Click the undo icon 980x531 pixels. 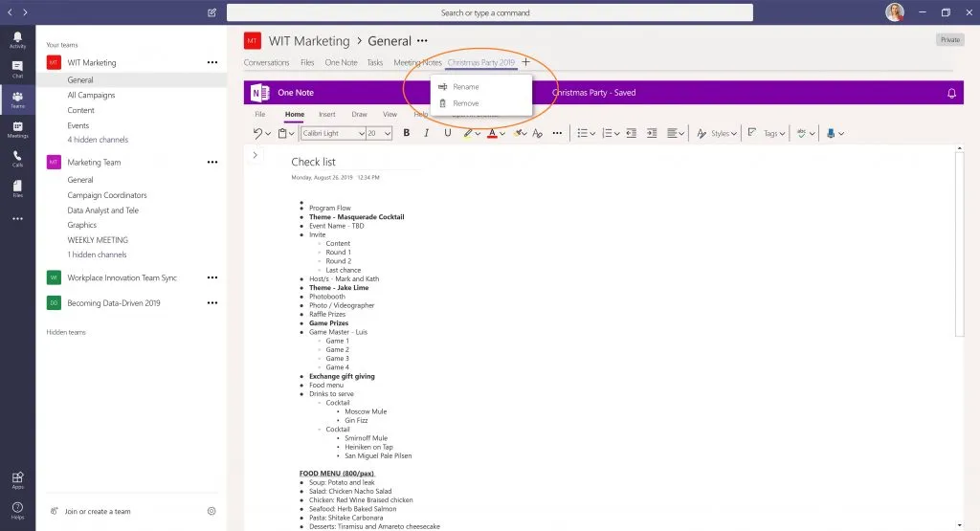257,133
